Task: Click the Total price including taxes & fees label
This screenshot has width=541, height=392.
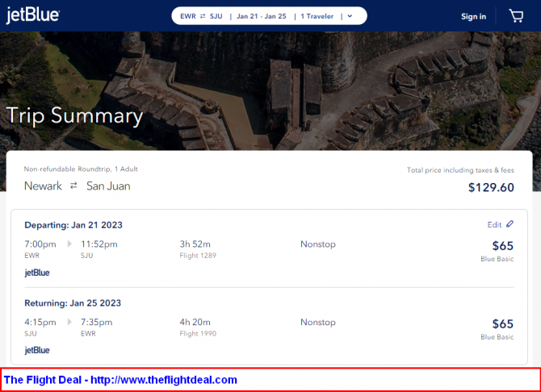Action: (x=460, y=170)
